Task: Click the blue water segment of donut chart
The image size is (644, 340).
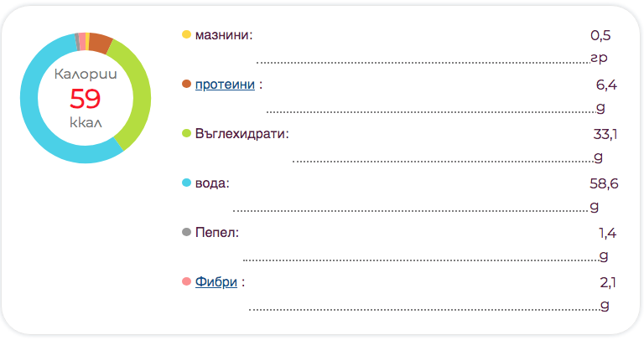Action: coord(35,117)
